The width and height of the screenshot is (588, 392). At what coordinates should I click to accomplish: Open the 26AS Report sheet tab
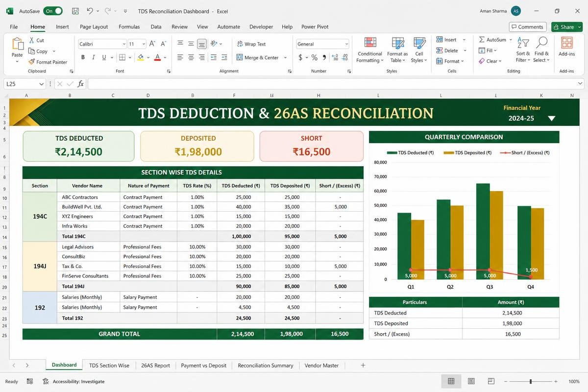point(155,366)
